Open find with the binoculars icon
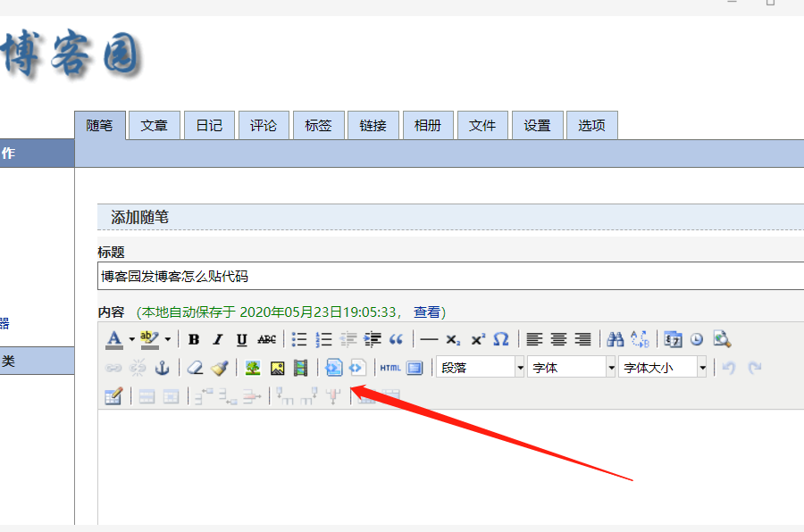 [x=616, y=339]
